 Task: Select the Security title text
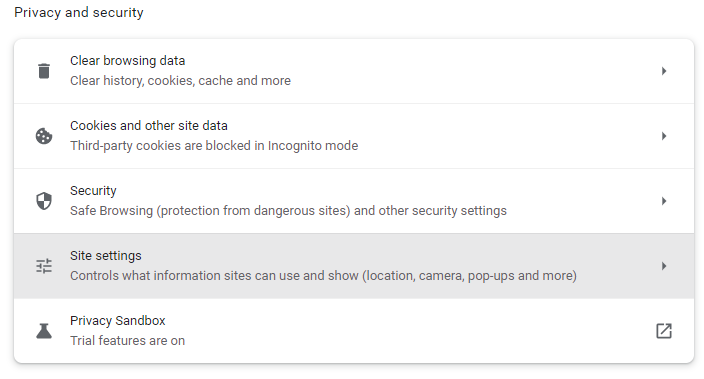(x=93, y=191)
